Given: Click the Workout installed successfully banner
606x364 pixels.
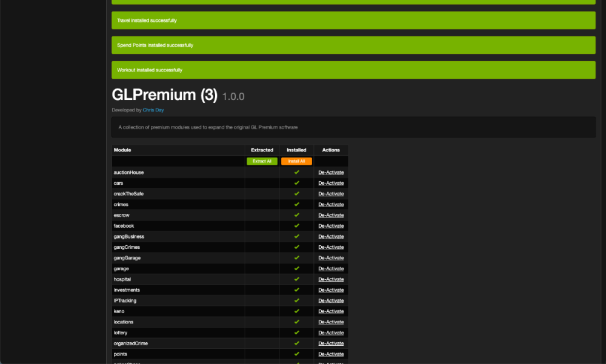Looking at the screenshot, I should pos(353,70).
